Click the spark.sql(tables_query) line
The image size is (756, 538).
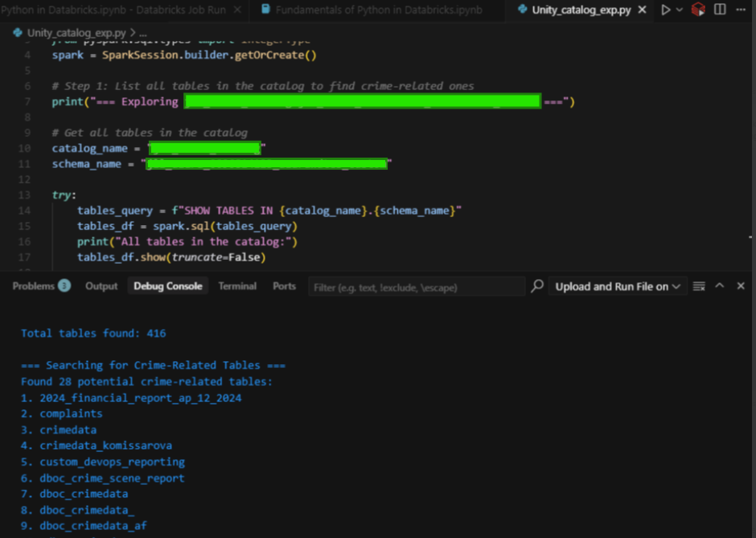187,226
